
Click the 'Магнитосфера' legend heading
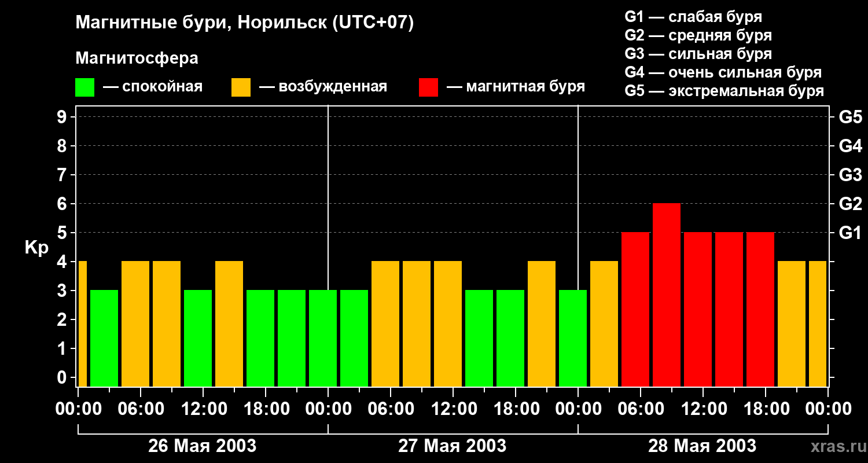pyautogui.click(x=137, y=58)
